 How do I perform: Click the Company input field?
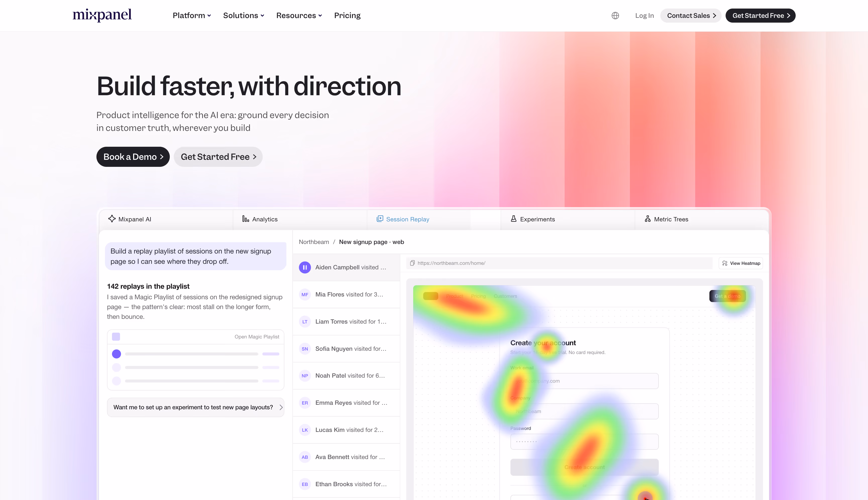pyautogui.click(x=584, y=411)
